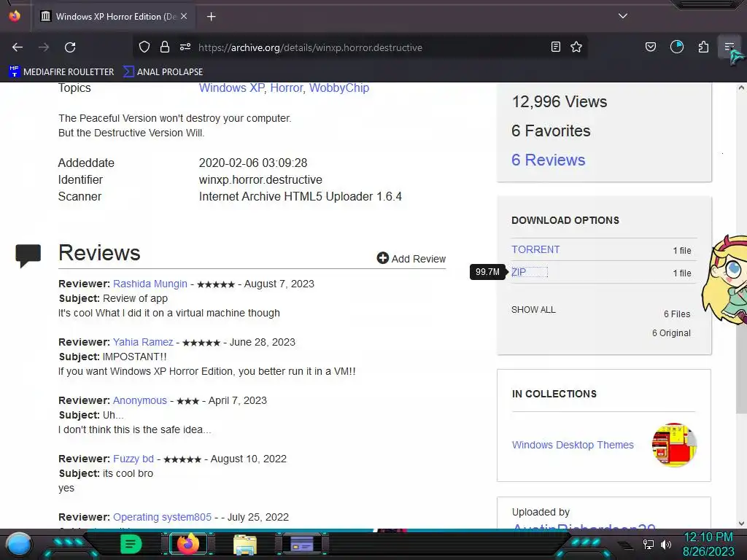
Task: Open reviewer Rashida Mungin profile
Action: (150, 284)
